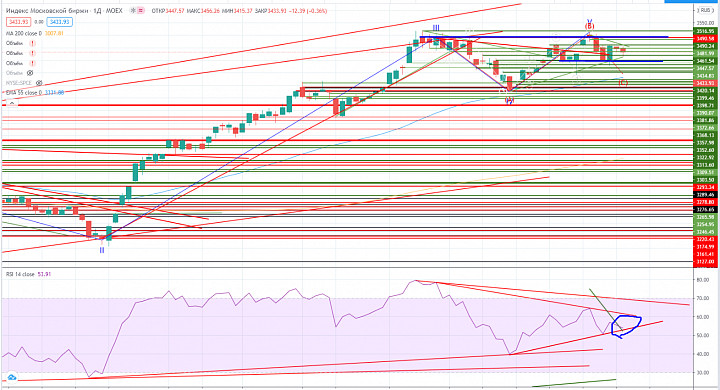This screenshot has height=390, width=720.
Task: Click red warning icon on second Объём row
Action: point(32,53)
